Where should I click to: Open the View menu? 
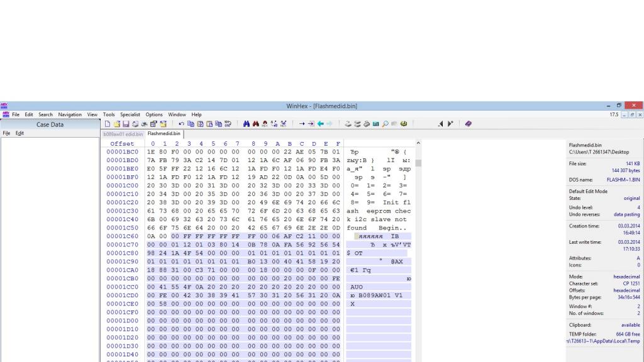tap(92, 114)
